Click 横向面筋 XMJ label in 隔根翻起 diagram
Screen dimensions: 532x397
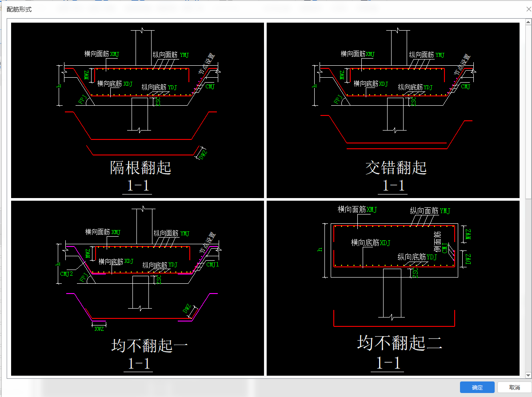101,54
